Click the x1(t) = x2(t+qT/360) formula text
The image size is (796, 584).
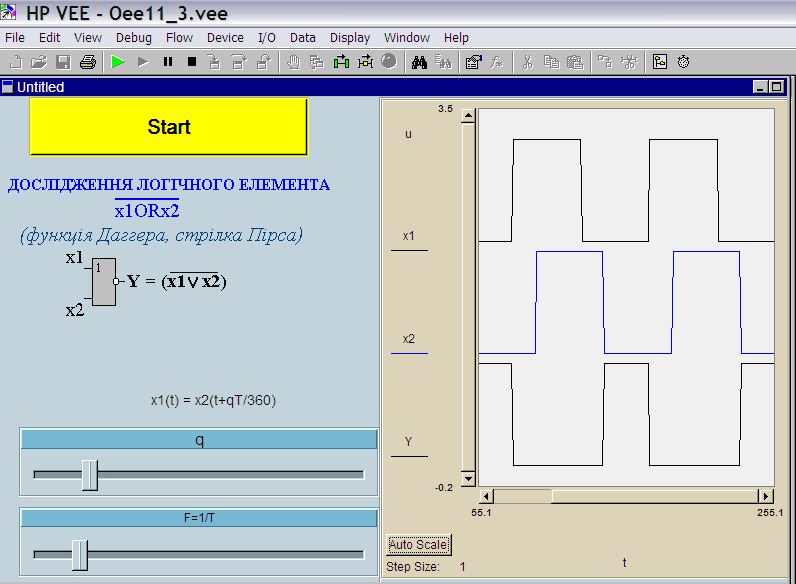coord(213,401)
